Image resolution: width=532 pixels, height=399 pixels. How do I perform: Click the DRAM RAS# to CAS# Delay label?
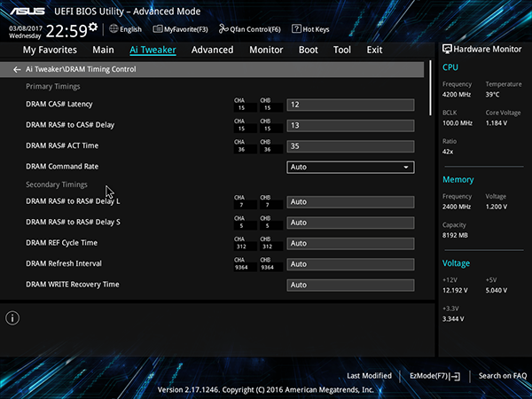[x=70, y=125]
